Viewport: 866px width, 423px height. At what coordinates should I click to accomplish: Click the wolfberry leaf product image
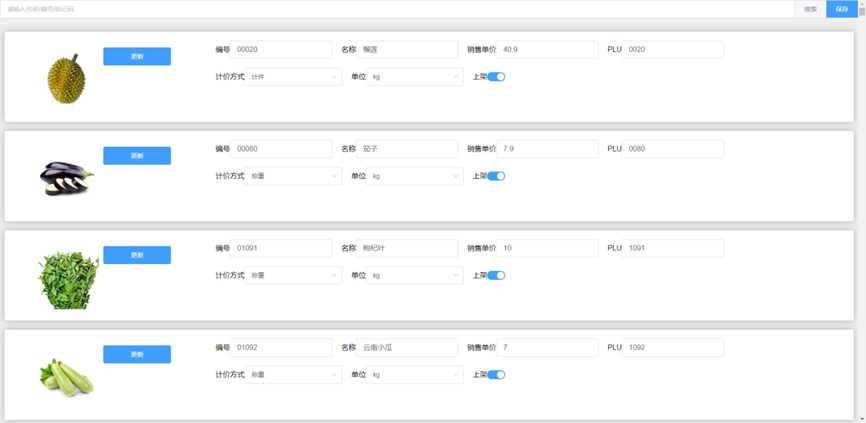pyautogui.click(x=68, y=279)
